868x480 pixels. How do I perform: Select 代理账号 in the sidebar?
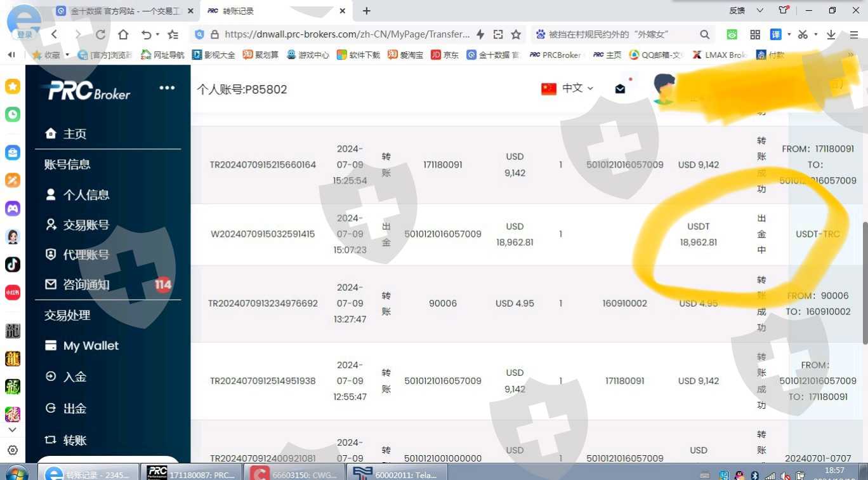86,255
